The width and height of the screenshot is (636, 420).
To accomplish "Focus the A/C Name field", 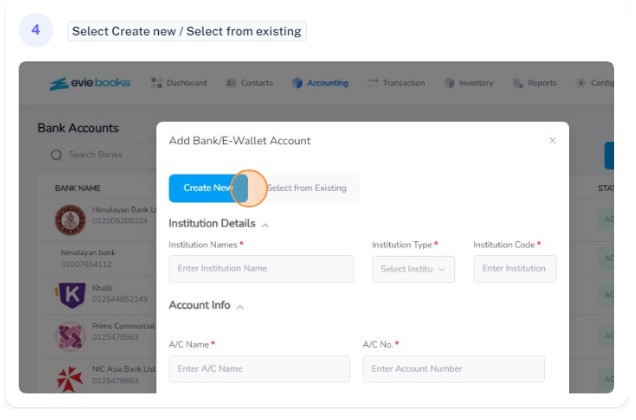I will [x=259, y=369].
